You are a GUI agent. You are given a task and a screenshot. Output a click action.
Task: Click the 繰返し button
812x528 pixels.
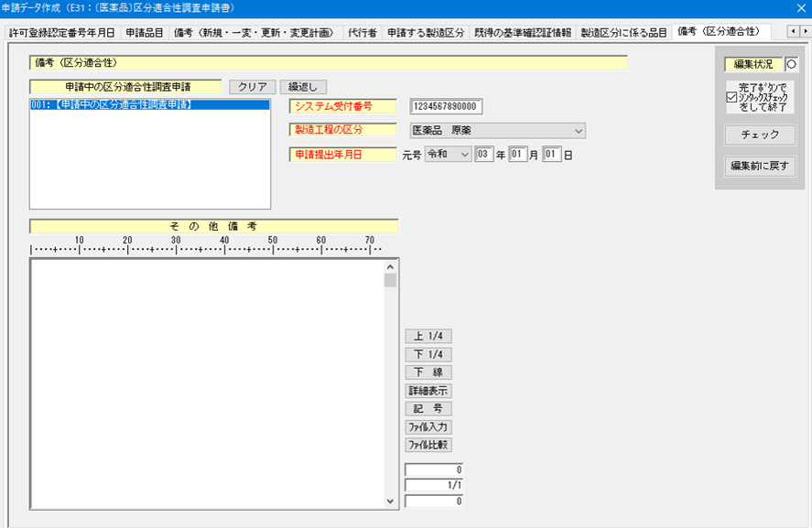tap(303, 87)
